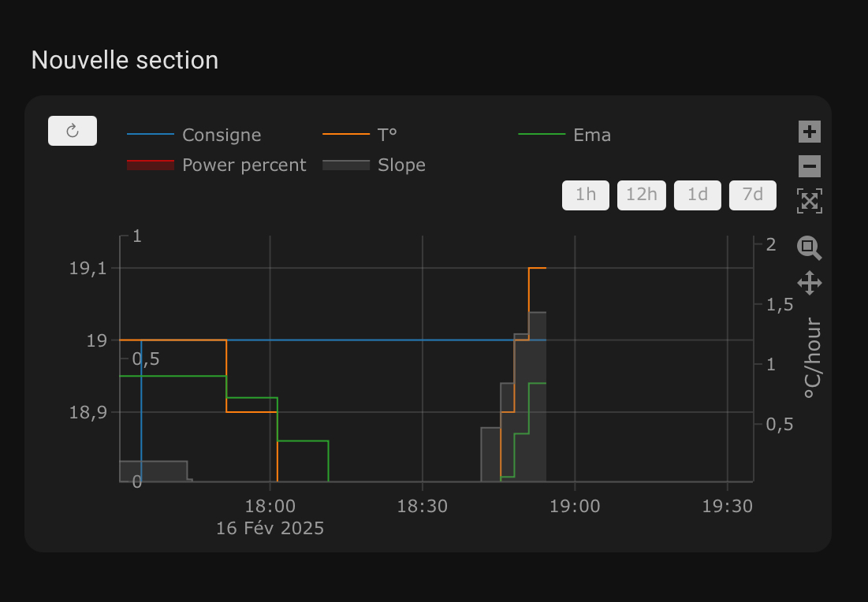Click the Power percent red swatch
868x602 pixels.
point(151,165)
